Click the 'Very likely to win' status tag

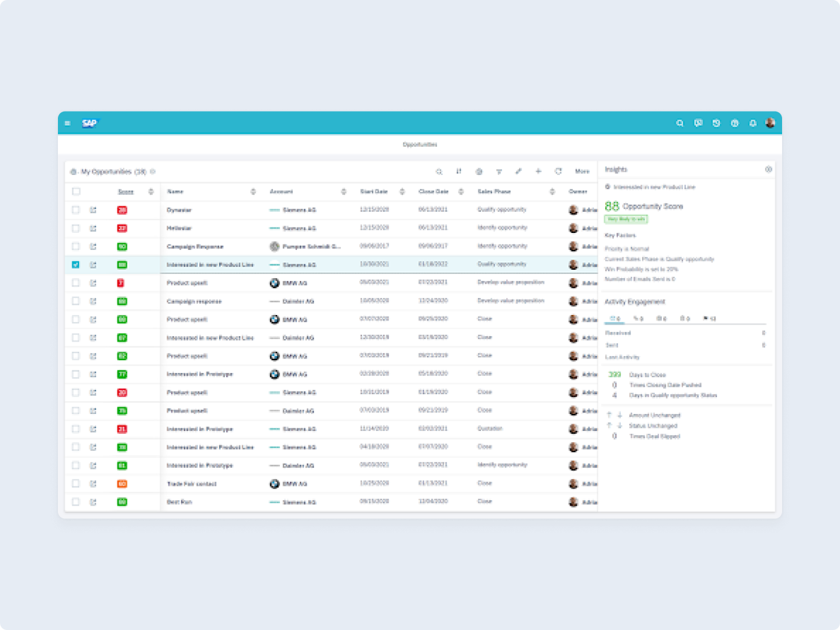(x=626, y=219)
